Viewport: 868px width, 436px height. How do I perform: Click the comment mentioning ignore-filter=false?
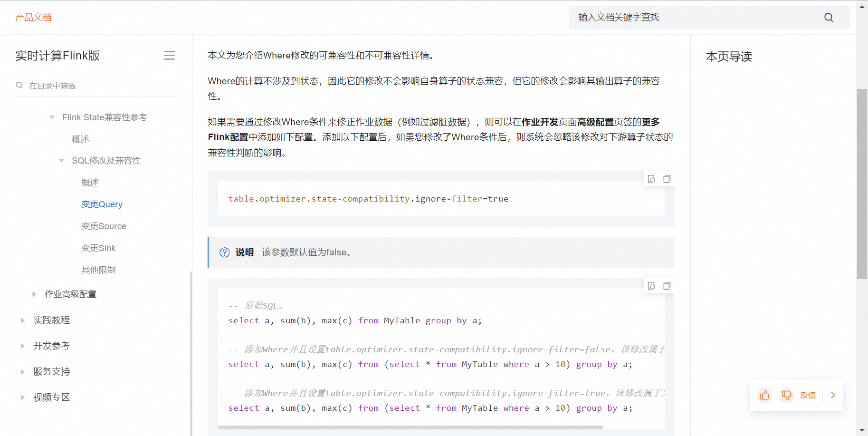(446, 349)
